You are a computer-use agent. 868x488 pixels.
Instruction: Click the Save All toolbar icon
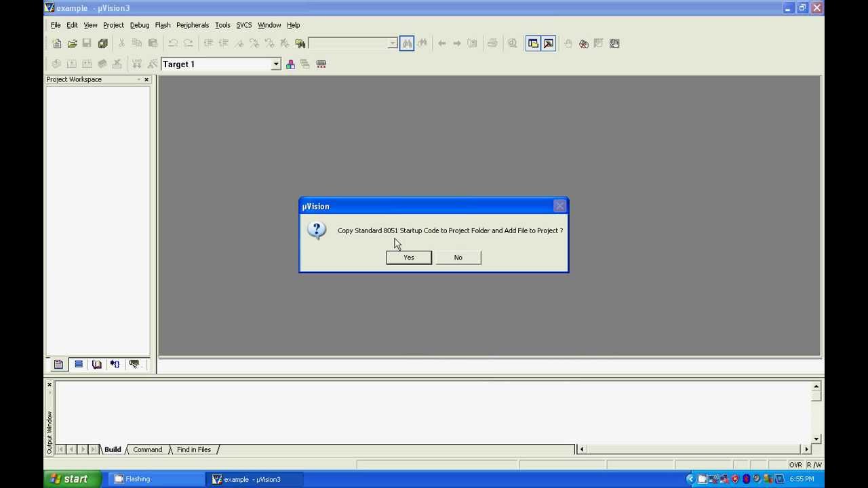coord(102,43)
